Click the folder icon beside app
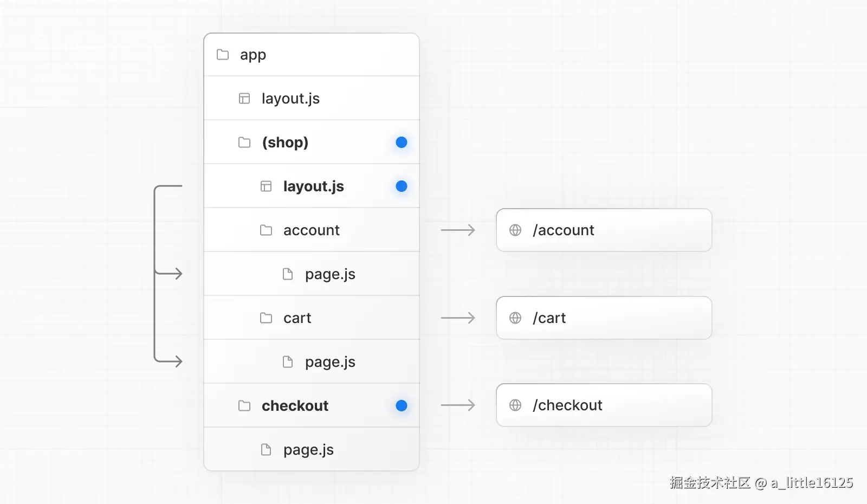 [x=223, y=55]
